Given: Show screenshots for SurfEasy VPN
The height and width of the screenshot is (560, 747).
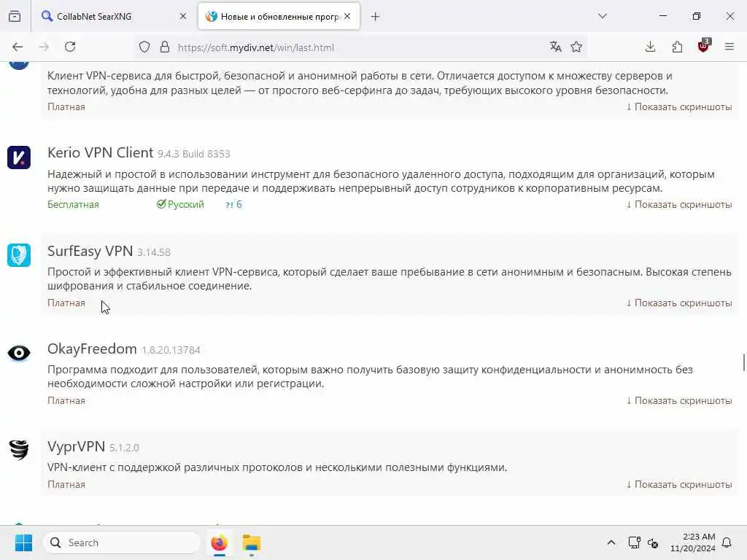Looking at the screenshot, I should [679, 303].
